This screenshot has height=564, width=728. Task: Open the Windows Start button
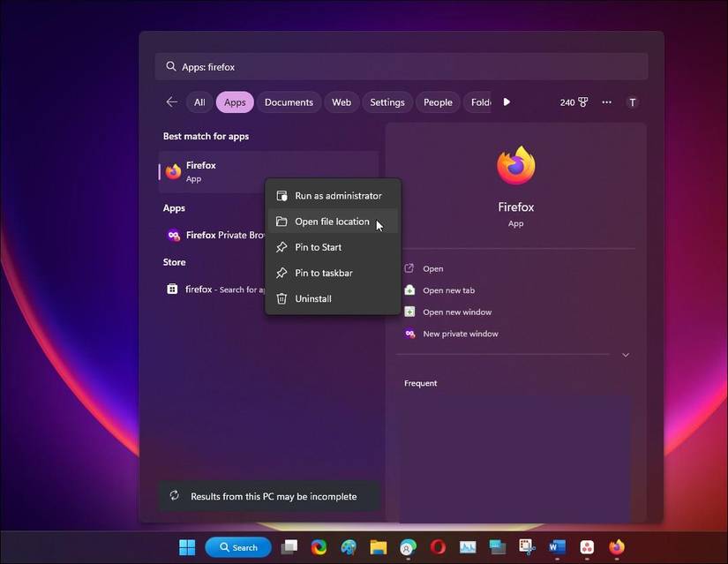pyautogui.click(x=187, y=547)
